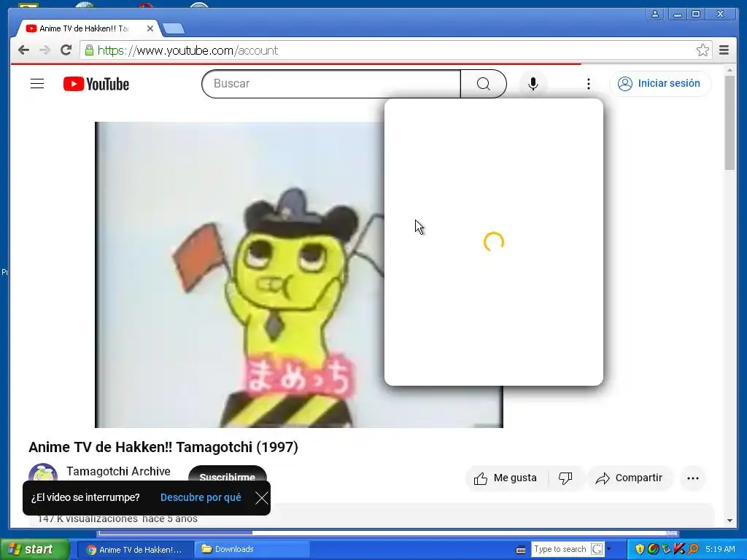This screenshot has width=747, height=560.
Task: Click the on-screen keyboard taskbar icon
Action: pyautogui.click(x=521, y=550)
